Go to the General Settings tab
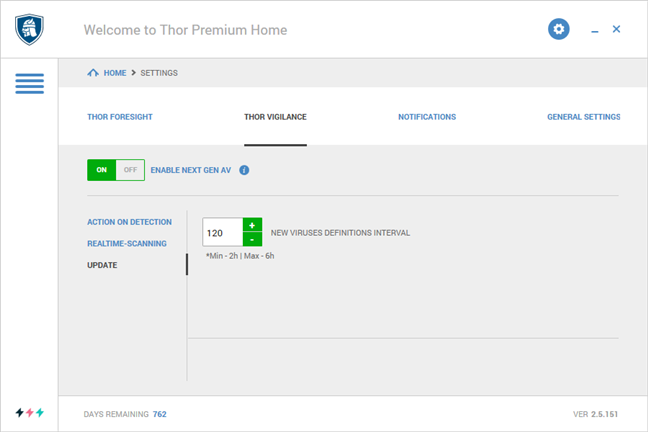 click(x=583, y=117)
